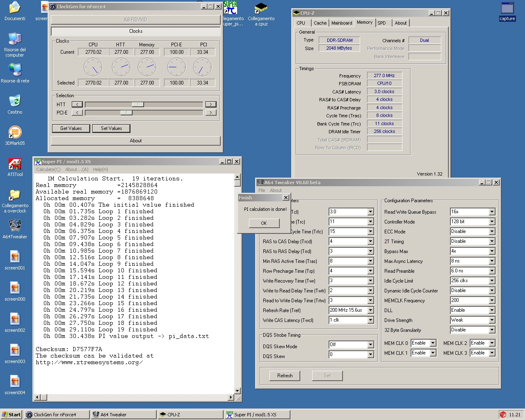
Task: Expand 2T Timing dropdown
Action: click(x=492, y=242)
